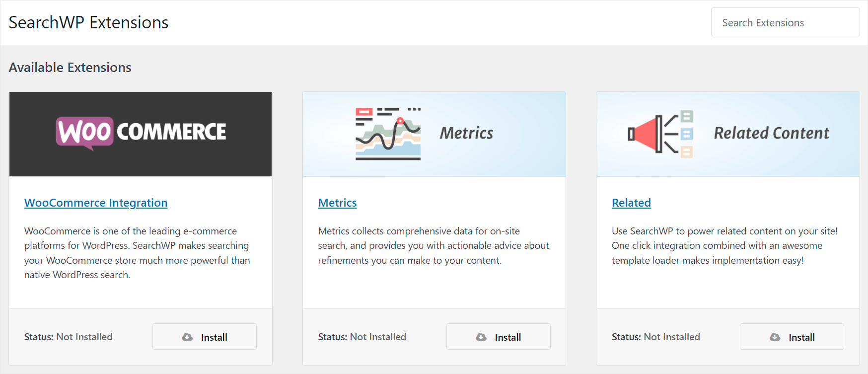Click Metrics card's Status: Not Installed text

click(362, 337)
